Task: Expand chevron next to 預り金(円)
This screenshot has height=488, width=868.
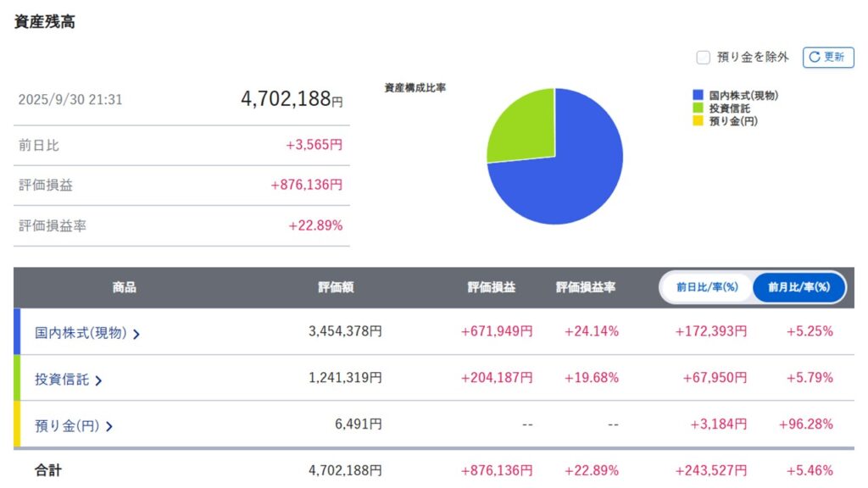Action: click(109, 426)
